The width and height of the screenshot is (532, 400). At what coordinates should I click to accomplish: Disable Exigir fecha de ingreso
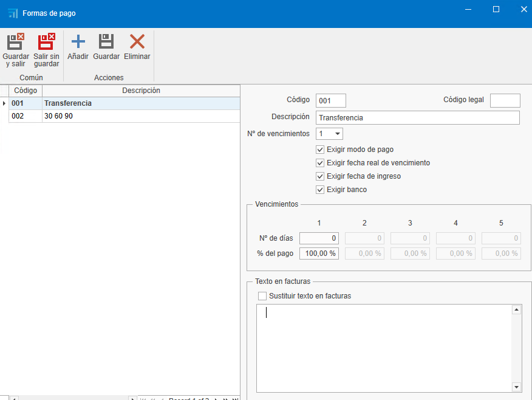tap(320, 176)
